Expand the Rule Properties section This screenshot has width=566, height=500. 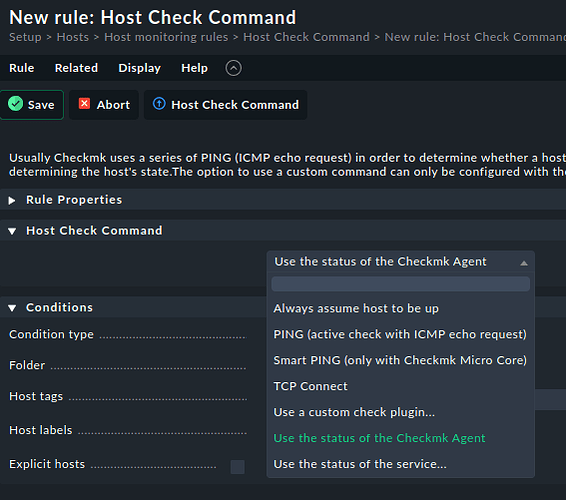click(x=12, y=200)
